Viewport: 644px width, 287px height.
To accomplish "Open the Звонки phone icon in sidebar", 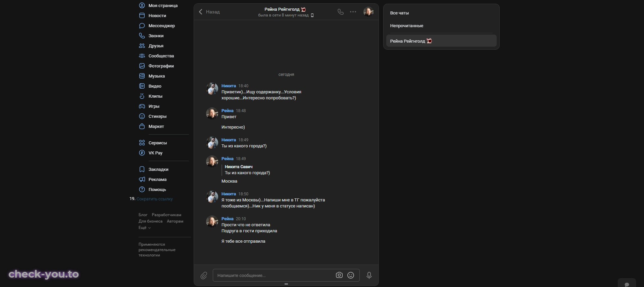I will point(142,36).
